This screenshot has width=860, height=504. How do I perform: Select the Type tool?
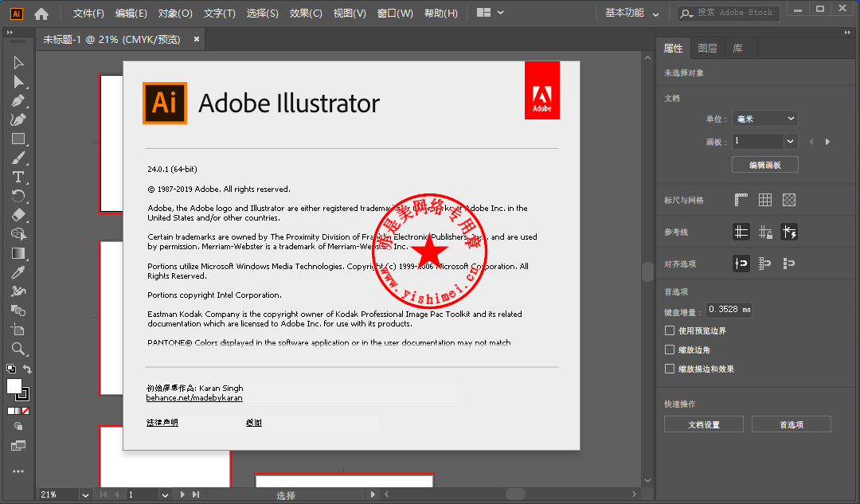[x=18, y=177]
